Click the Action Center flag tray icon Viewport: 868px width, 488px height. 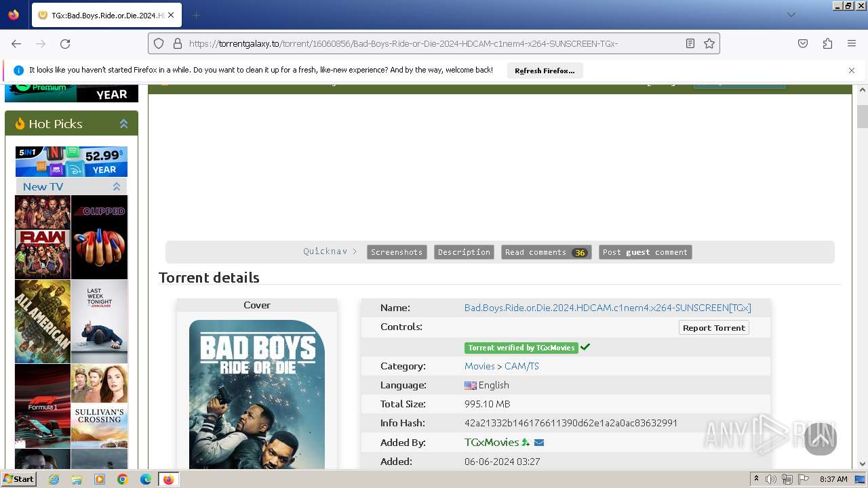804,479
